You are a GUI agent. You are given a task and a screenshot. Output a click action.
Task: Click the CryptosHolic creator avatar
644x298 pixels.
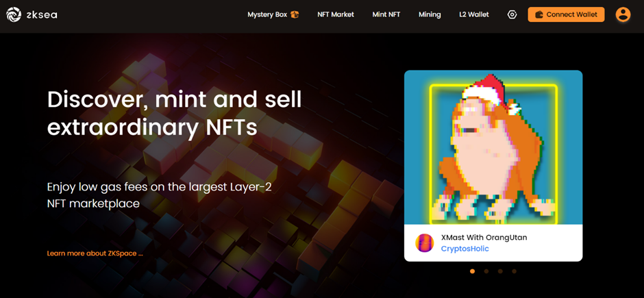click(425, 243)
